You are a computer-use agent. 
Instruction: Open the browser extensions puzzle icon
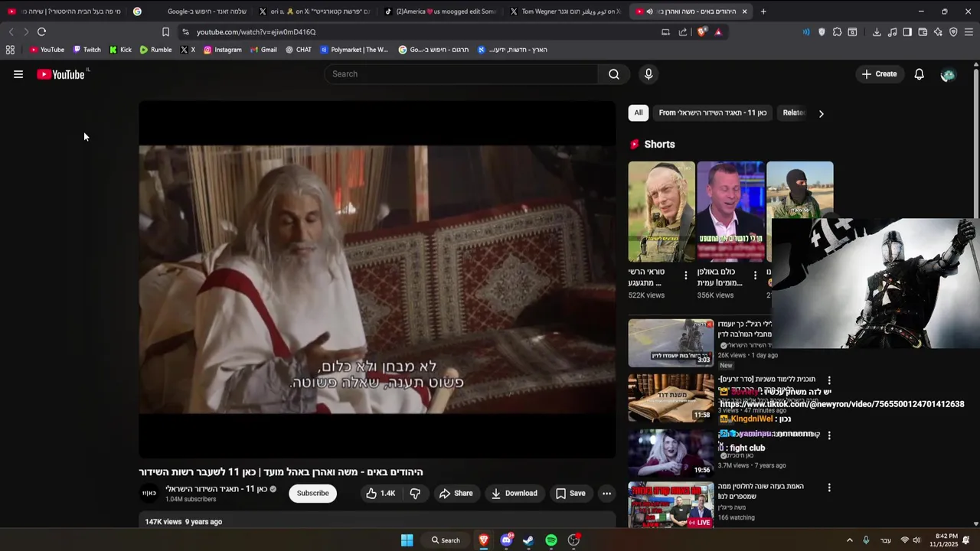[x=837, y=32]
